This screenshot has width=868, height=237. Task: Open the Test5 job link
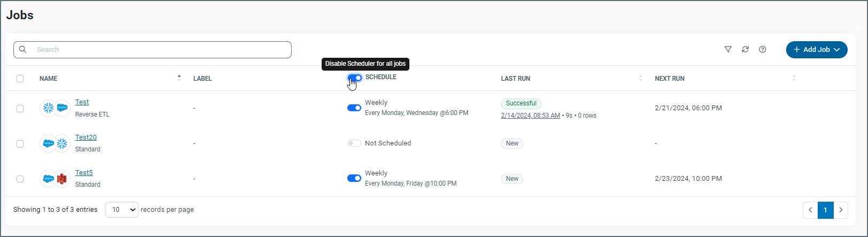pos(84,173)
